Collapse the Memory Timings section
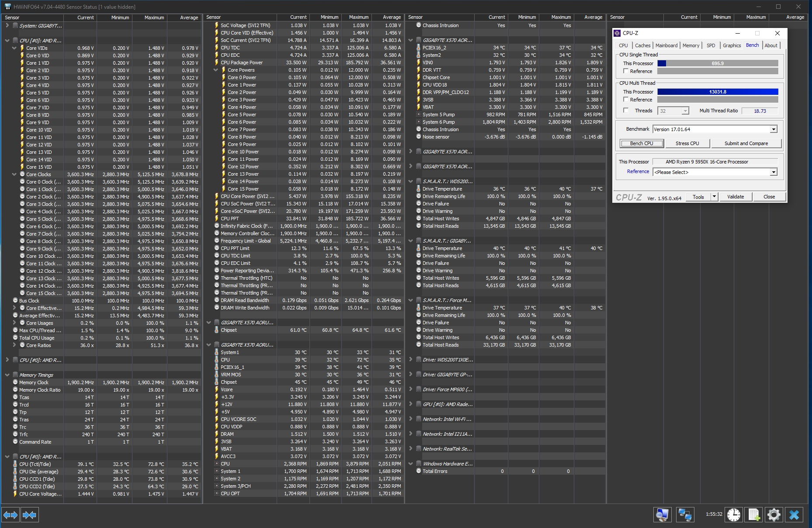 [7, 375]
